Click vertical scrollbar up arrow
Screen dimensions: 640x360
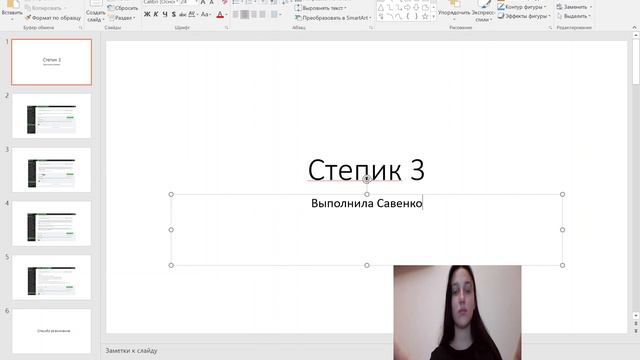point(636,36)
